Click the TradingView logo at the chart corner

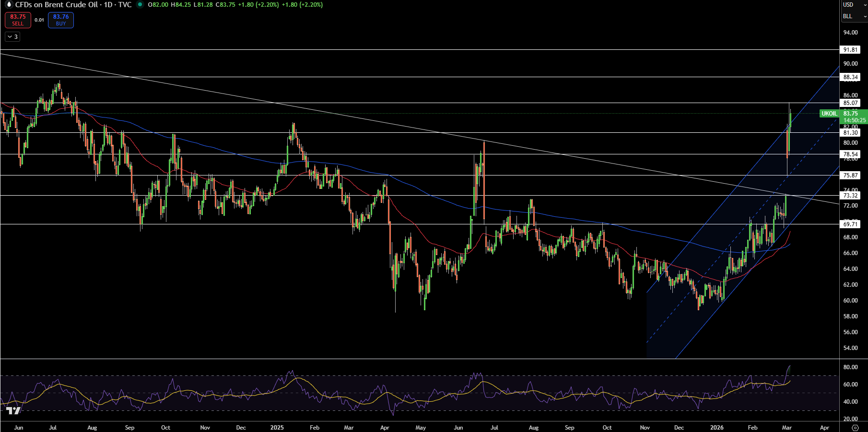pos(13,411)
